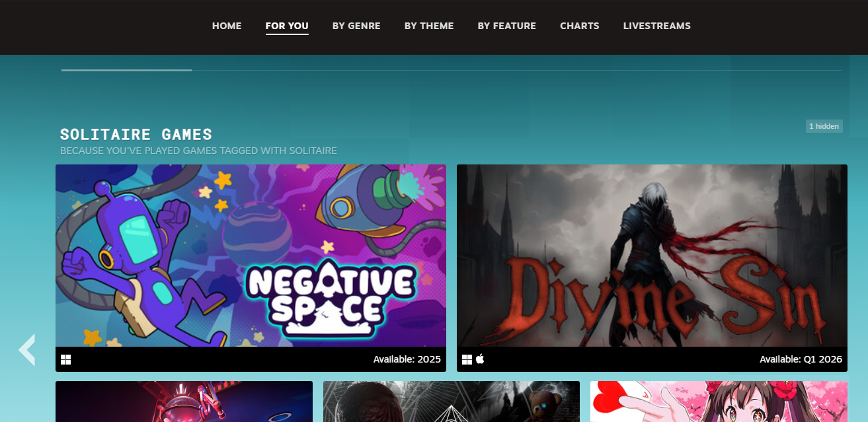Open the HOME tab
Image resolution: width=868 pixels, height=422 pixels.
pyautogui.click(x=227, y=26)
